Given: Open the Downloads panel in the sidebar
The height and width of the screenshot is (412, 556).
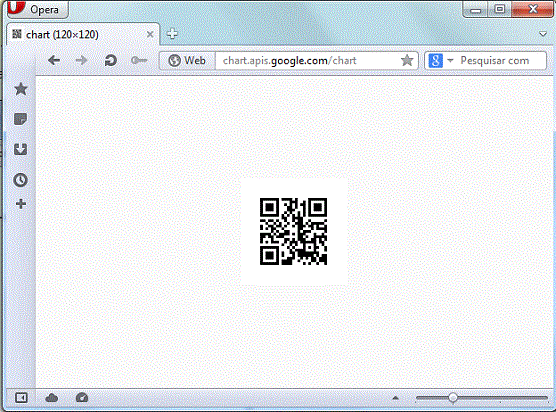Looking at the screenshot, I should (x=21, y=149).
